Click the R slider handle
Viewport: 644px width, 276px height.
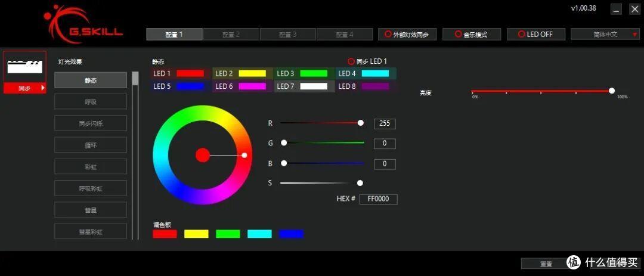[361, 123]
